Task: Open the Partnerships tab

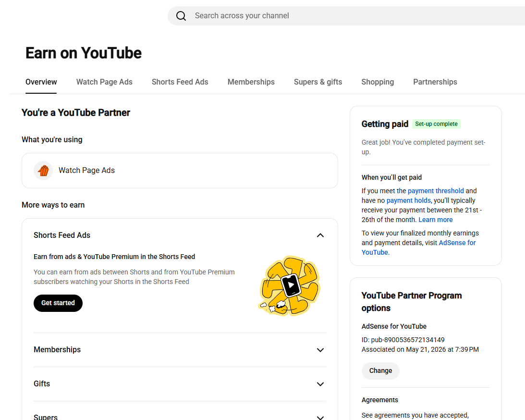Action: (435, 82)
